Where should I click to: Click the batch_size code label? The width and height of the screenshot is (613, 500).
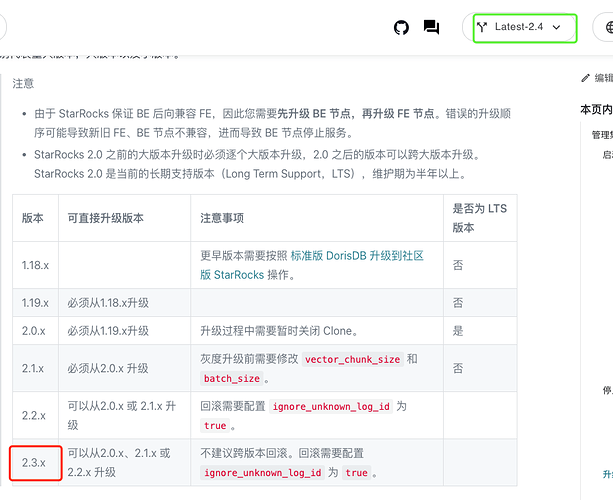231,378
